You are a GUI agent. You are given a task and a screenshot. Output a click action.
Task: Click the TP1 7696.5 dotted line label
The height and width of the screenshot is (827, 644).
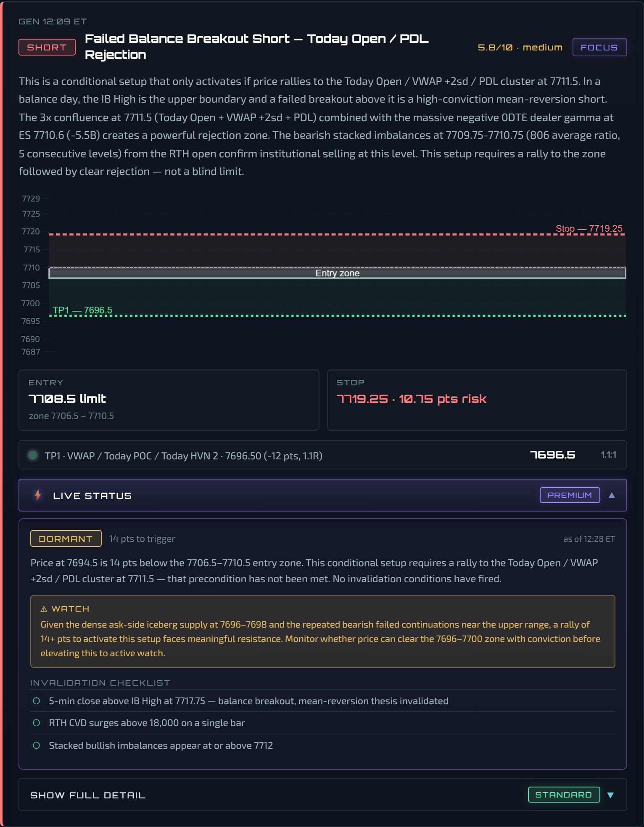[x=82, y=310]
